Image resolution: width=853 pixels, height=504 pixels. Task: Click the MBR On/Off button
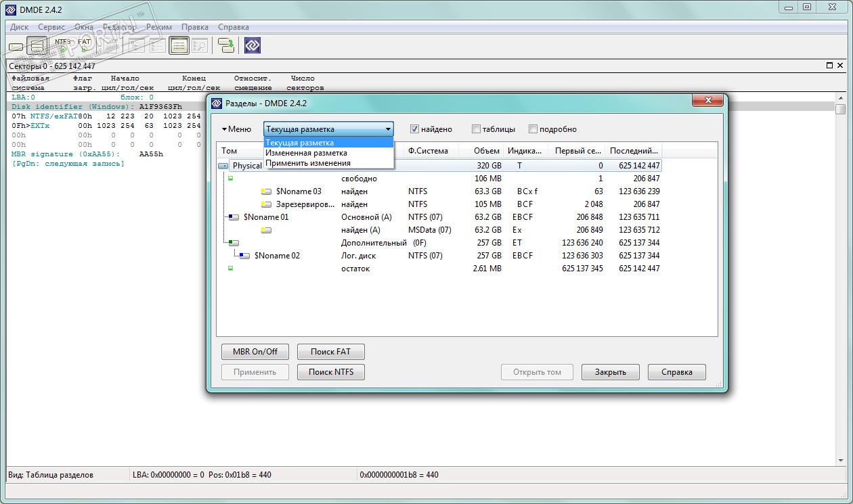[x=255, y=352]
